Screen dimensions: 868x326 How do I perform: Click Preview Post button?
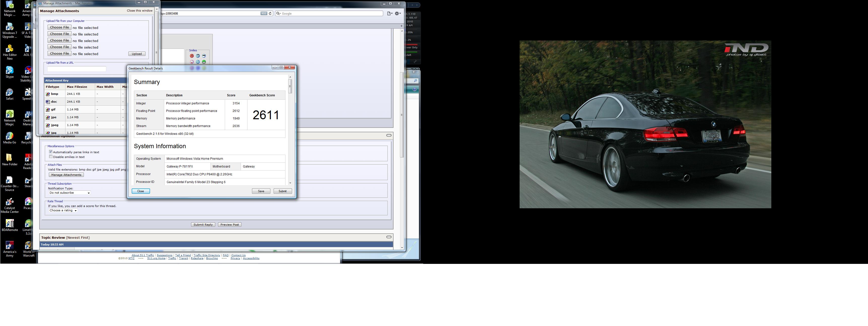click(230, 225)
